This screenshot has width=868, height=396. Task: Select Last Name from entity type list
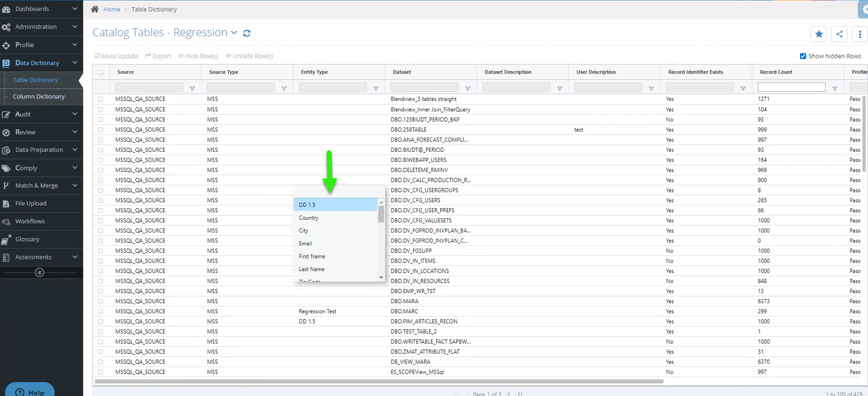tap(336, 269)
